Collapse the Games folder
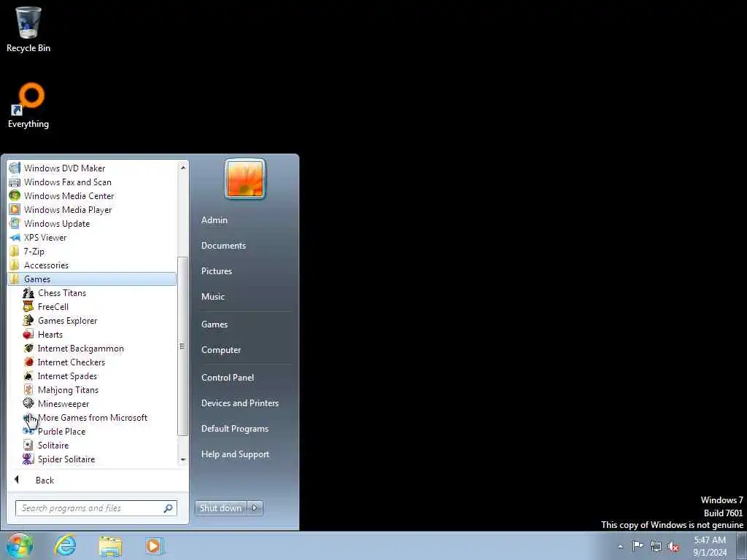The height and width of the screenshot is (560, 747). click(x=92, y=279)
